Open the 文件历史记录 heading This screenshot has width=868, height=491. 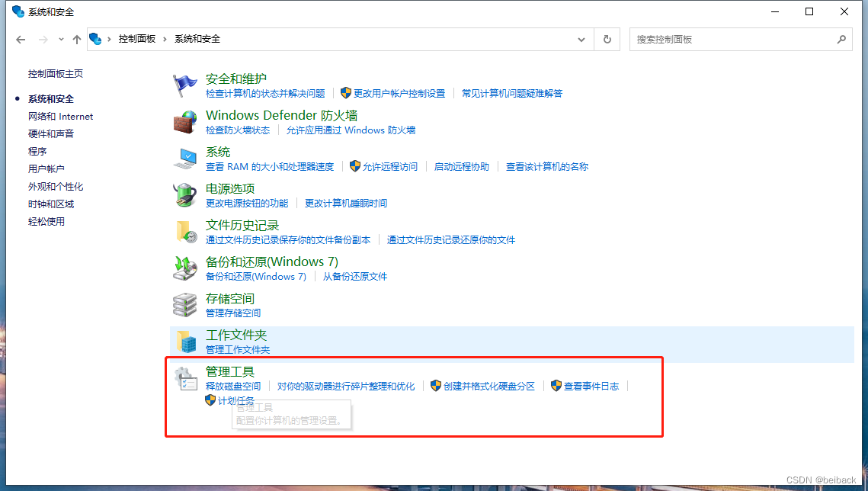[x=242, y=225]
